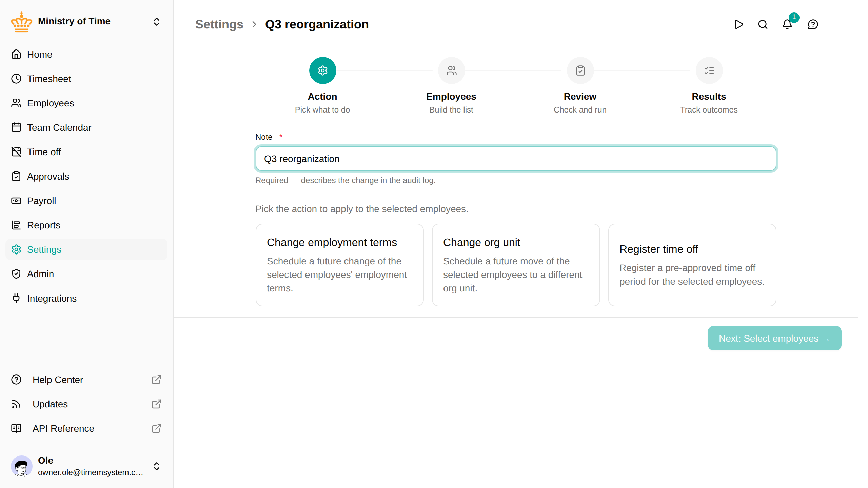Open the help chat bubble icon
Screen dimensions: 868x488
click(x=813, y=24)
